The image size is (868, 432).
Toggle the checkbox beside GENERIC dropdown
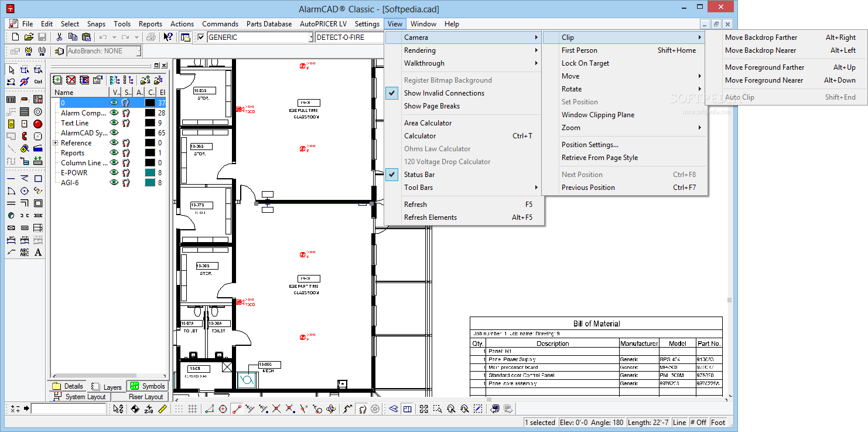click(x=201, y=37)
